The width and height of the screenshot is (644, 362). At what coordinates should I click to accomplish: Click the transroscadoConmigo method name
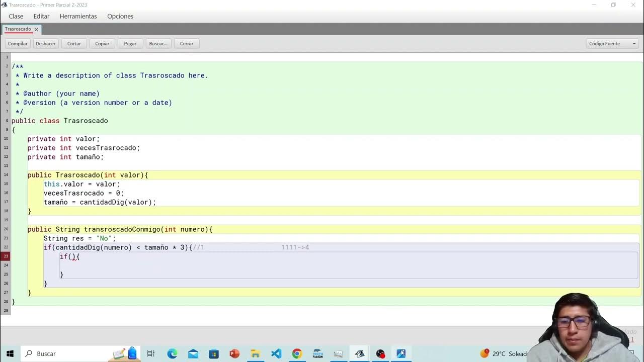click(122, 229)
